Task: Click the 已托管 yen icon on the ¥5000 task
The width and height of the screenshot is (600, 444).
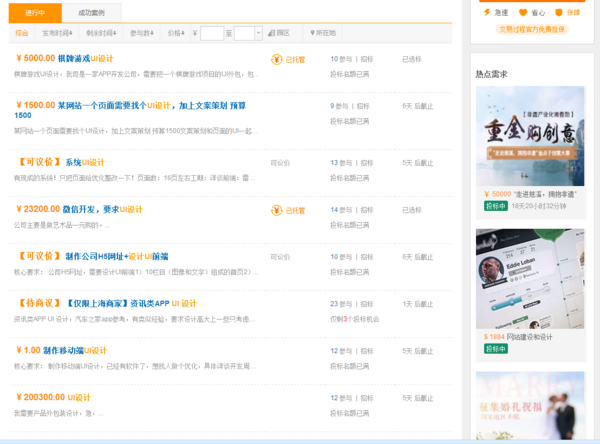Action: coord(277,59)
